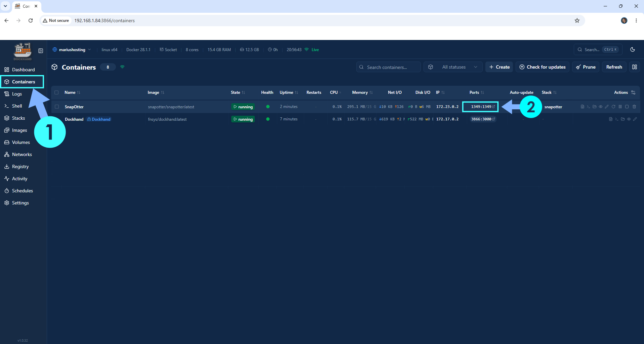This screenshot has width=644, height=344.
Task: Click Check for updates button
Action: pos(542,67)
